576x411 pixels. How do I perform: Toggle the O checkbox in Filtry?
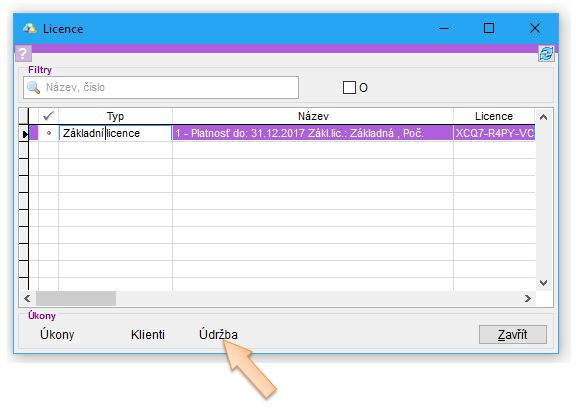coord(349,87)
